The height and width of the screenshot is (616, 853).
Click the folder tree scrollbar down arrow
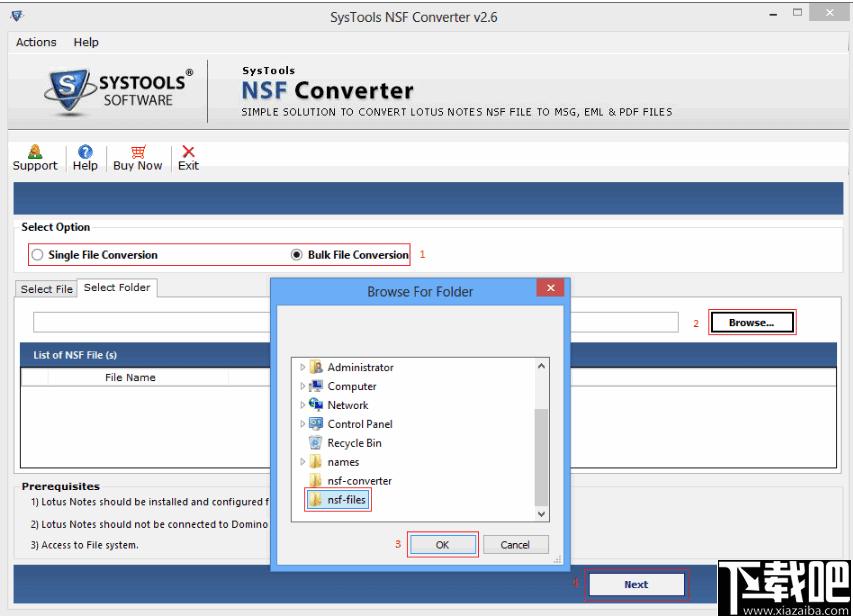pos(541,514)
